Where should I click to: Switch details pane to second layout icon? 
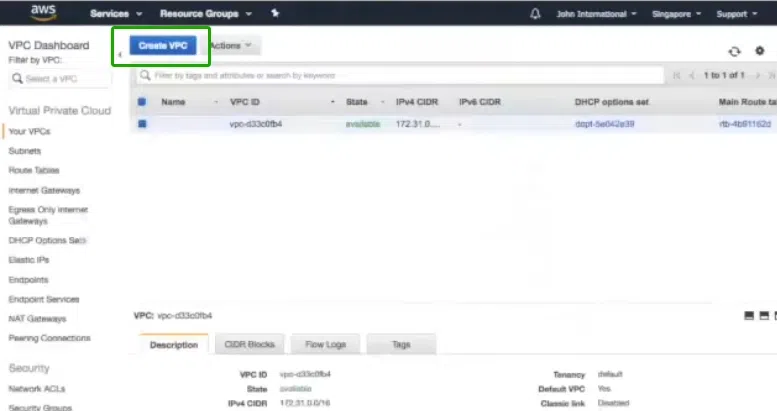[x=764, y=315]
